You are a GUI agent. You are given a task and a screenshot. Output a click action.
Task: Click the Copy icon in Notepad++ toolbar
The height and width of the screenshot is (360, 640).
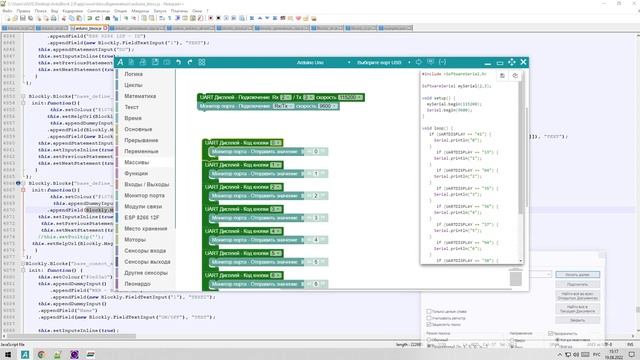pyautogui.click(x=71, y=18)
